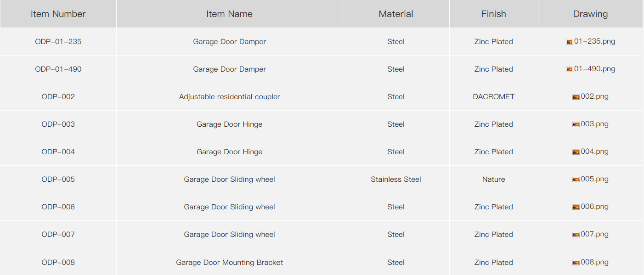Click the image icon beside 005.png

click(576, 180)
